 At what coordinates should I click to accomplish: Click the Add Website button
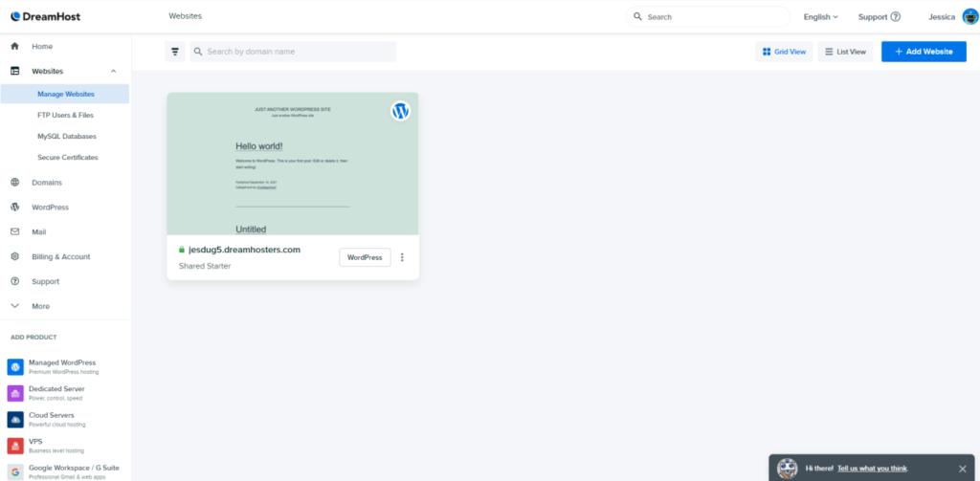click(x=924, y=52)
